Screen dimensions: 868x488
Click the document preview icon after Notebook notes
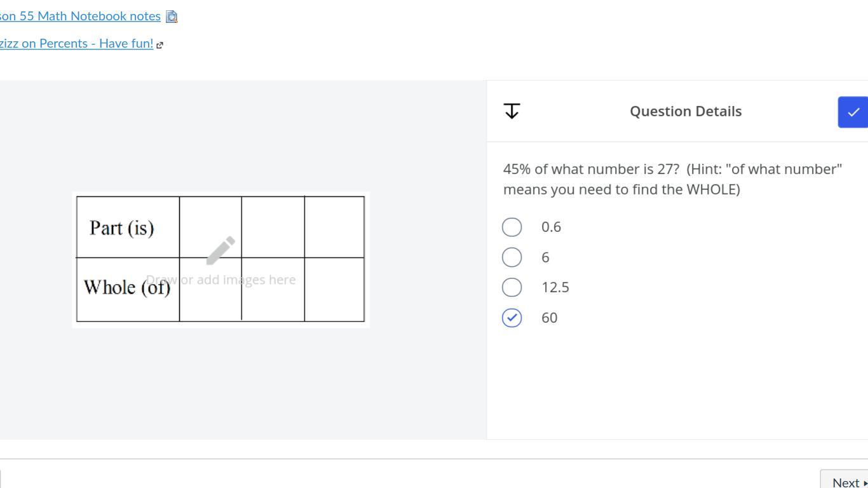(172, 17)
